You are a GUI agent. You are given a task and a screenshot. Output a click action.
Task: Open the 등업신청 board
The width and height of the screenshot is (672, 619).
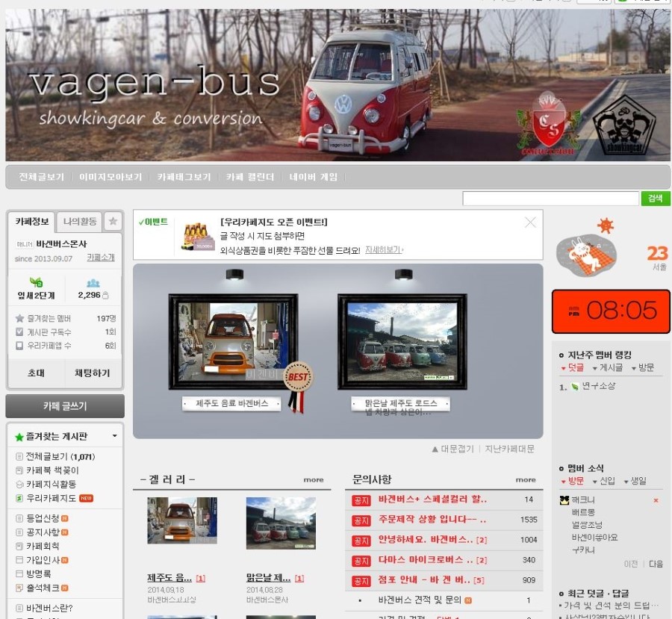pos(43,518)
